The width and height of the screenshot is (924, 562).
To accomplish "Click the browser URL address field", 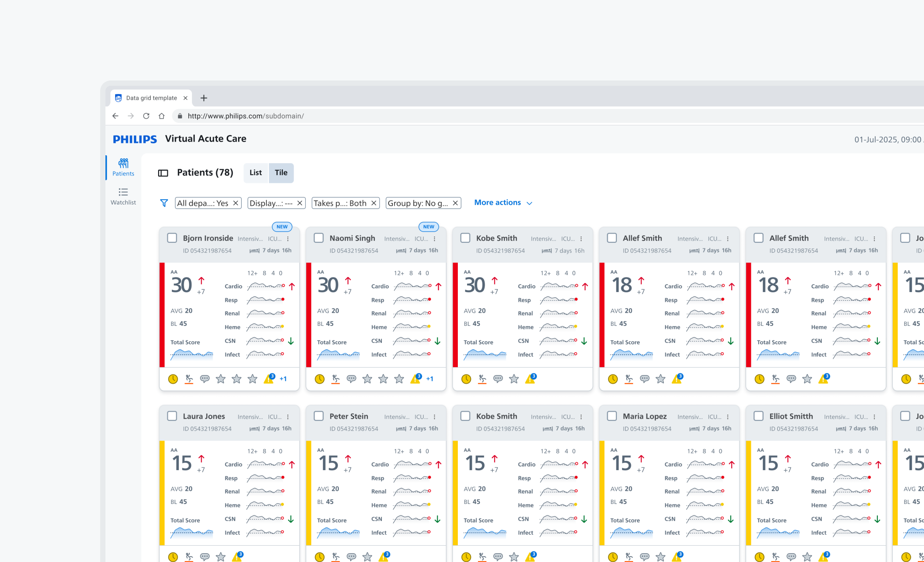I will click(246, 116).
